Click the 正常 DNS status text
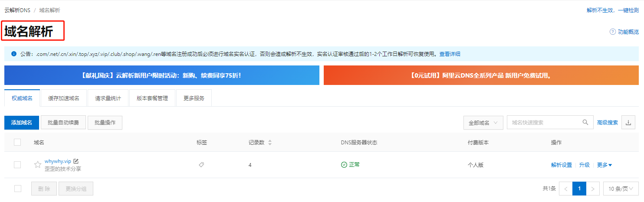The height and width of the screenshot is (202, 644). 354,165
